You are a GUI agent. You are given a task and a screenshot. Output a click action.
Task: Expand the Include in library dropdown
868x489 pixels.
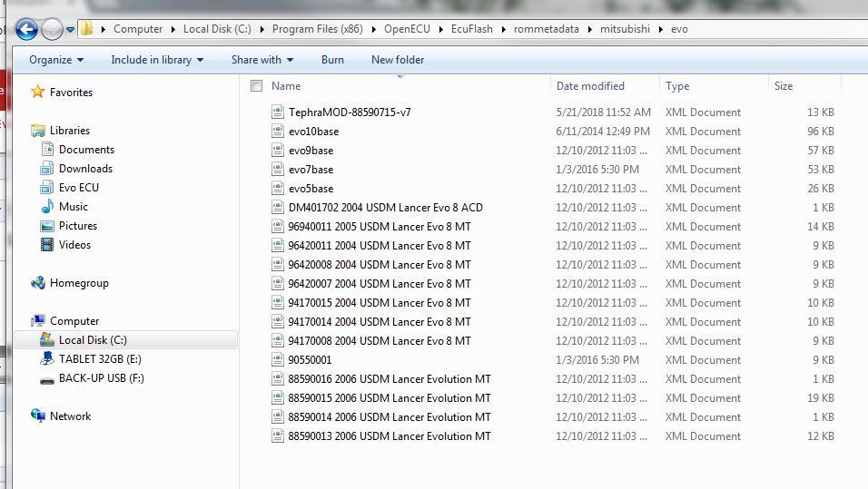tap(157, 60)
